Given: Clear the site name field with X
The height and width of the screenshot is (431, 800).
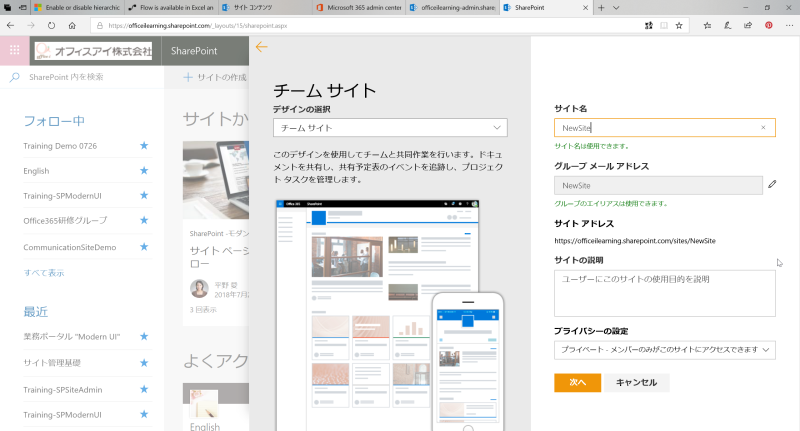Looking at the screenshot, I should (763, 128).
